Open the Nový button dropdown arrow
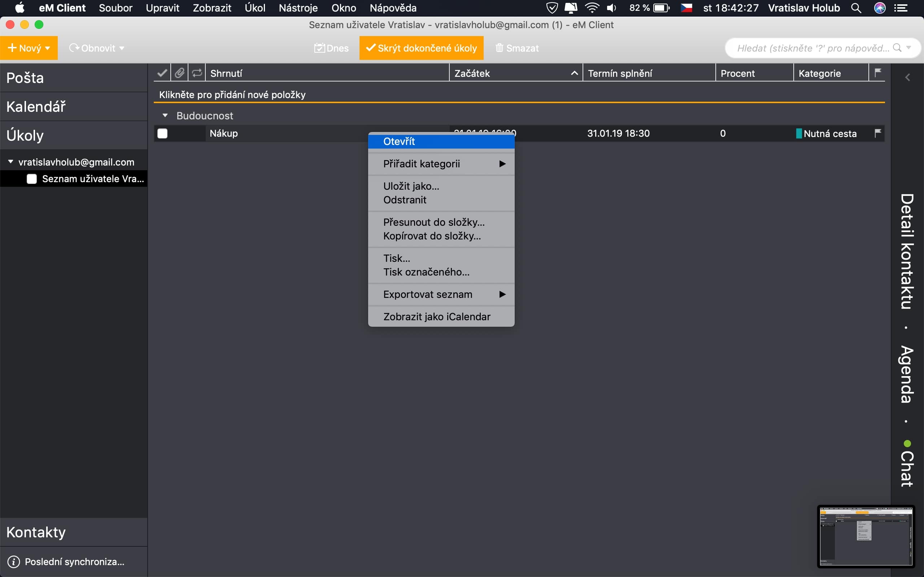 click(x=48, y=48)
